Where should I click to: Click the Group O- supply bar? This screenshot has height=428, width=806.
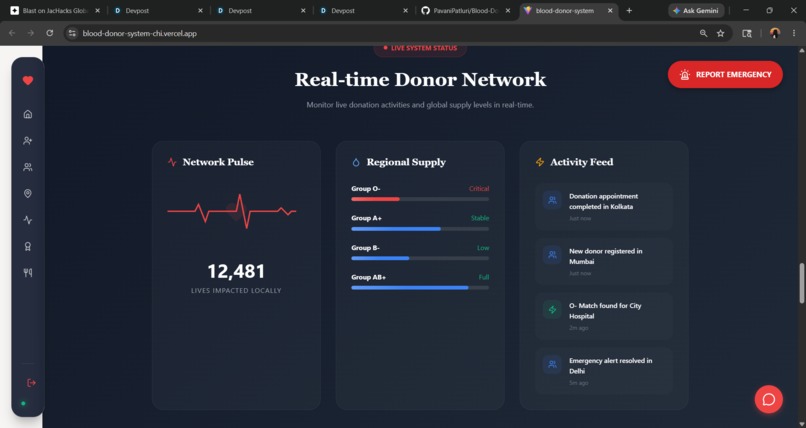(x=420, y=199)
